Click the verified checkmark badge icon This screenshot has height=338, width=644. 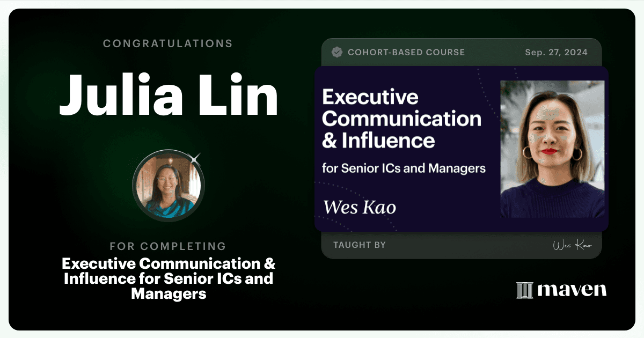click(x=337, y=52)
